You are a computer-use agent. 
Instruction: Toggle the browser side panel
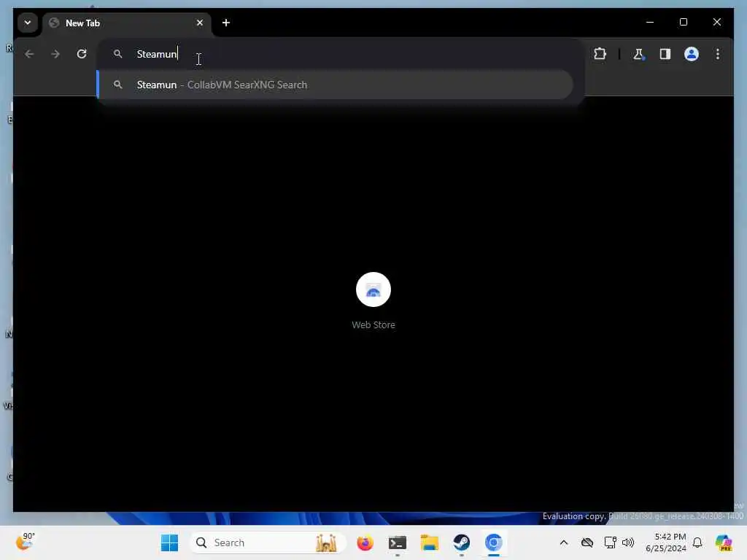(x=665, y=54)
